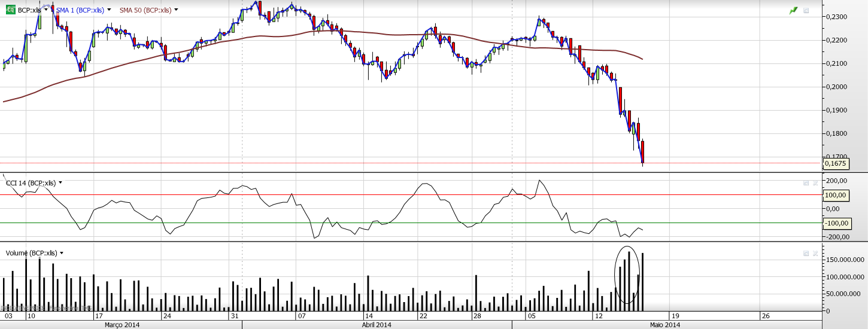
Task: Maximize the CCI 14 indicator panel
Action: coord(806,183)
